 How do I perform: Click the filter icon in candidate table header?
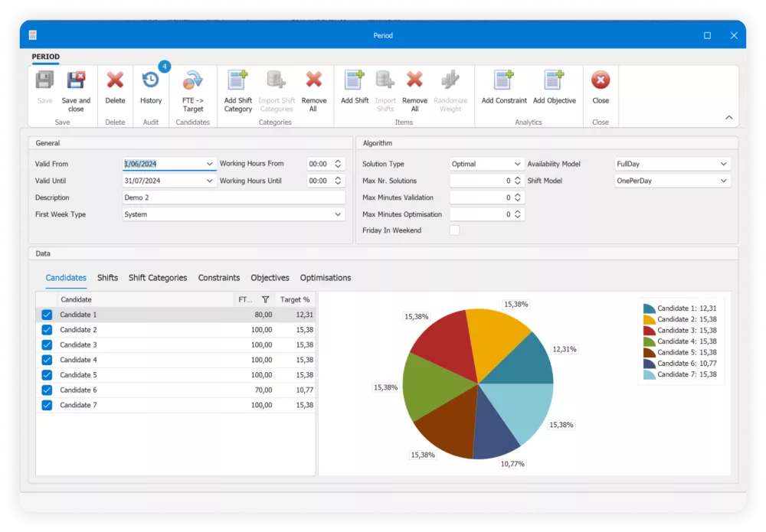pos(265,299)
